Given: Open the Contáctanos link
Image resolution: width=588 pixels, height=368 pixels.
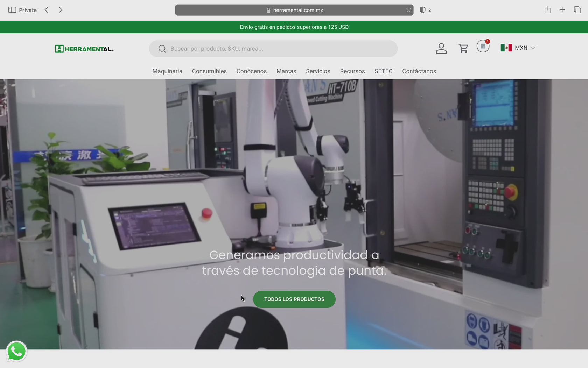Looking at the screenshot, I should coord(419,71).
